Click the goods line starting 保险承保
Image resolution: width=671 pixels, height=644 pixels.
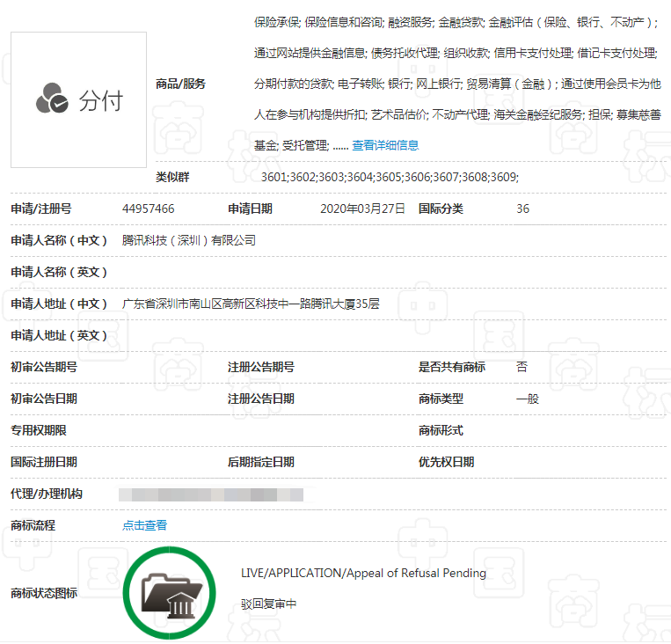pos(456,22)
